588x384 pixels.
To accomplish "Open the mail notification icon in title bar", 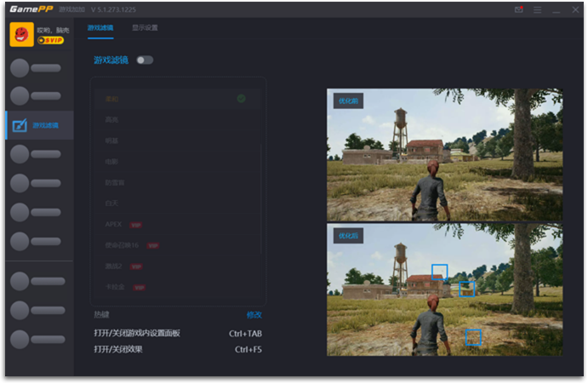I will click(518, 9).
